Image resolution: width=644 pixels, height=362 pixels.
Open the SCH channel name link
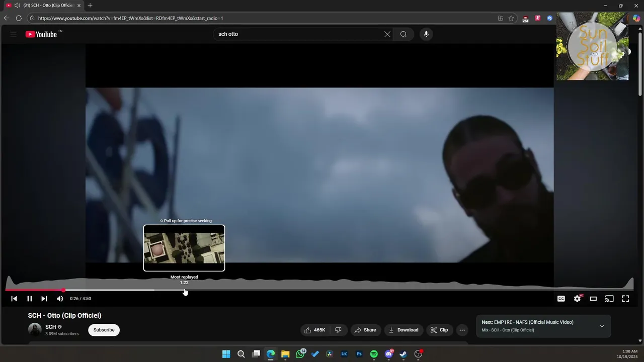pos(50,327)
